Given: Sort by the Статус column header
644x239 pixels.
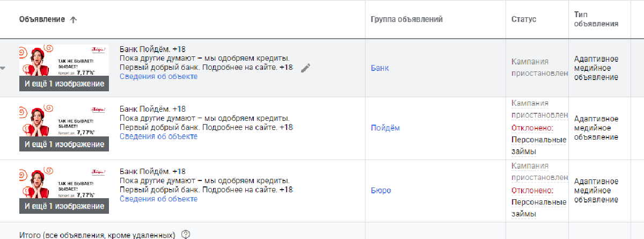Looking at the screenshot, I should click(524, 19).
